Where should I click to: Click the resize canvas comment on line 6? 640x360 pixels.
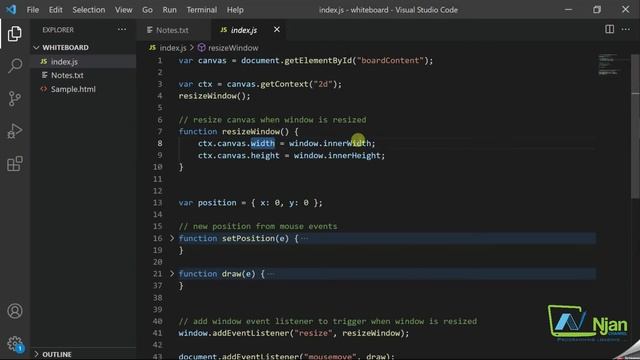click(272, 120)
